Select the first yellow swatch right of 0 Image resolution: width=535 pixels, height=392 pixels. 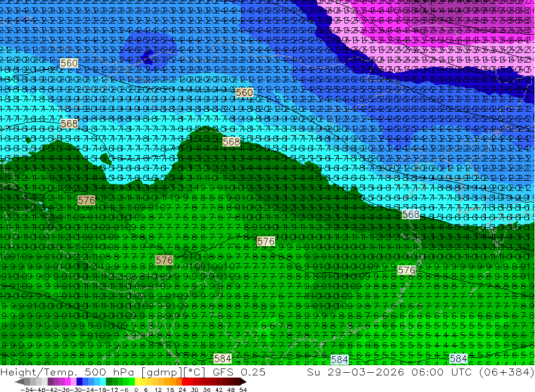coord(137,381)
